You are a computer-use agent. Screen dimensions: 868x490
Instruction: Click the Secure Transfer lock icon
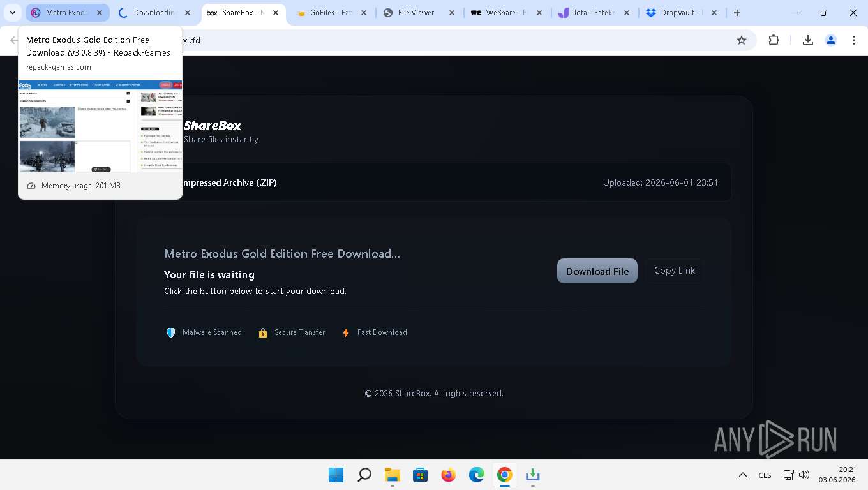click(x=262, y=332)
